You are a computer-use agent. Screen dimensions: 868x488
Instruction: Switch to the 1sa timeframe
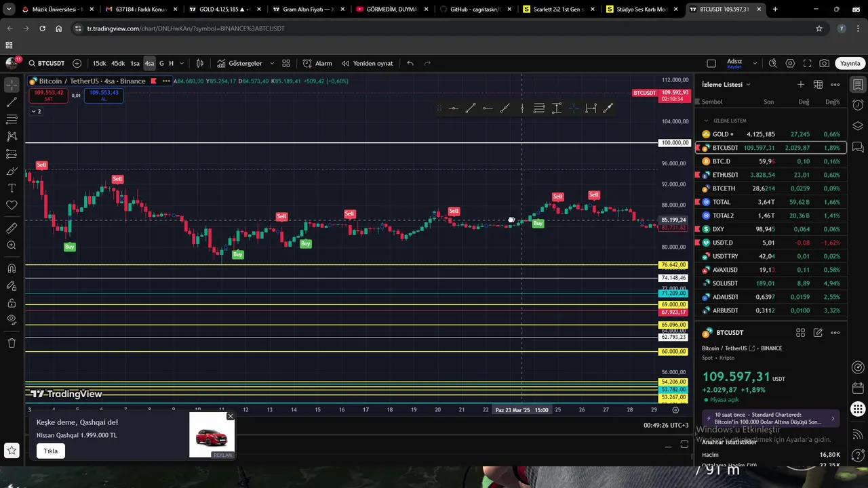pos(135,63)
